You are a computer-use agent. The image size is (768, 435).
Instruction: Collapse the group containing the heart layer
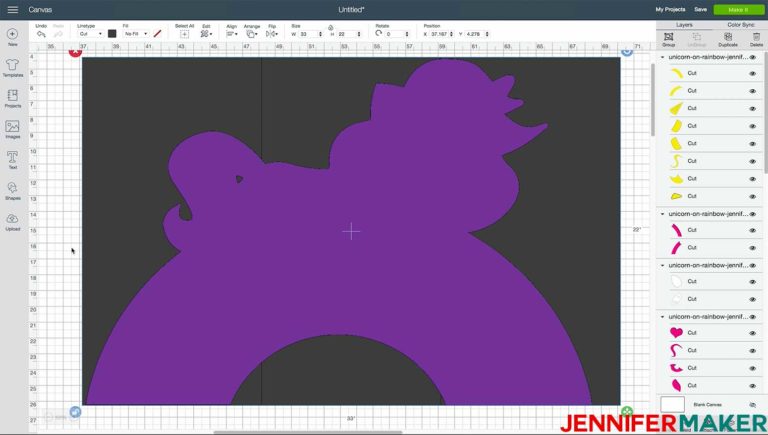tap(663, 317)
